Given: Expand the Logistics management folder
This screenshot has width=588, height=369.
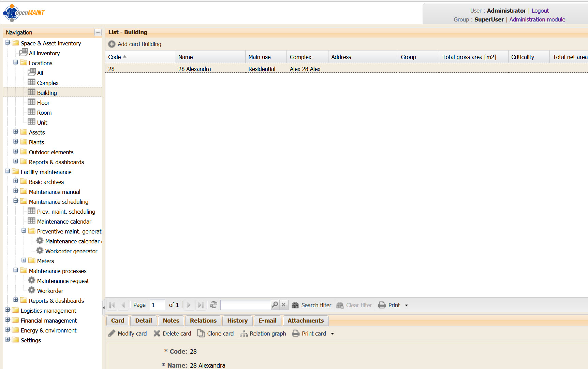Looking at the screenshot, I should click(8, 310).
